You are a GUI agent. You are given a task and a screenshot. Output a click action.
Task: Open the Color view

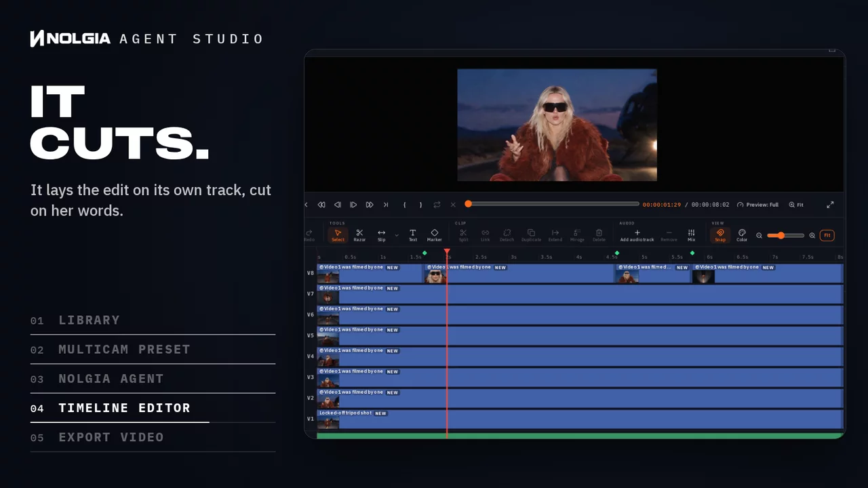point(742,235)
